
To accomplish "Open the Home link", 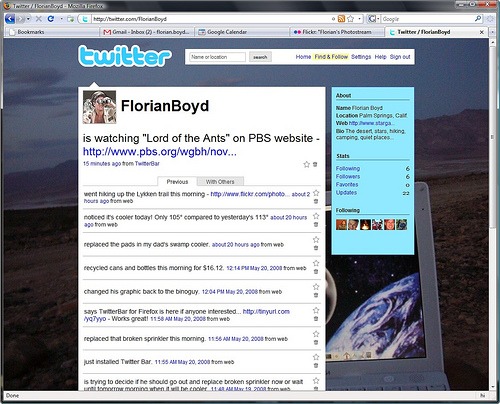I will click(303, 57).
